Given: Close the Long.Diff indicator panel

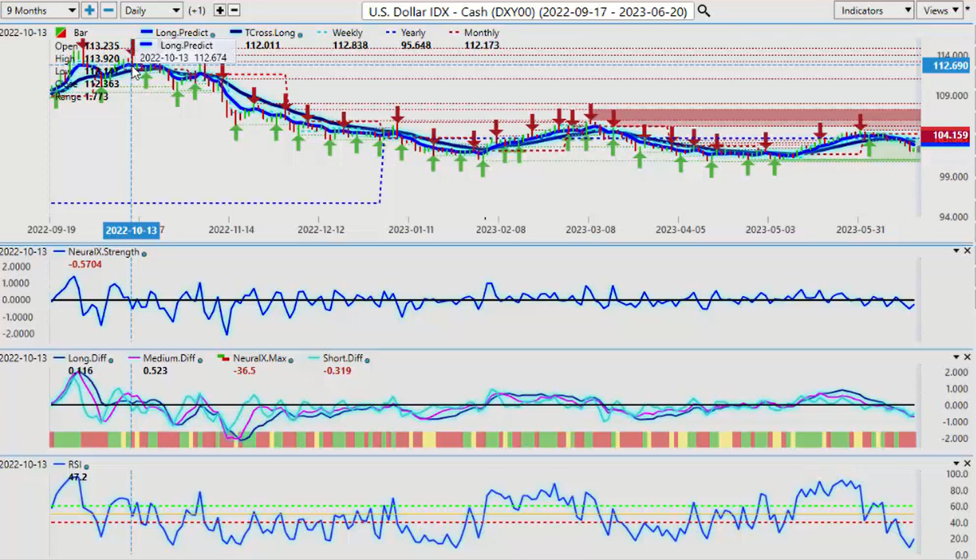Looking at the screenshot, I should (966, 357).
